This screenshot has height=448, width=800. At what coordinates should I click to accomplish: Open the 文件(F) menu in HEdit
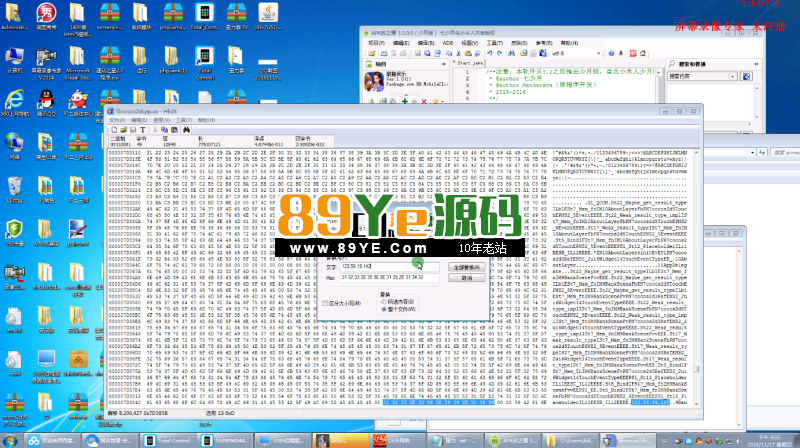point(117,120)
